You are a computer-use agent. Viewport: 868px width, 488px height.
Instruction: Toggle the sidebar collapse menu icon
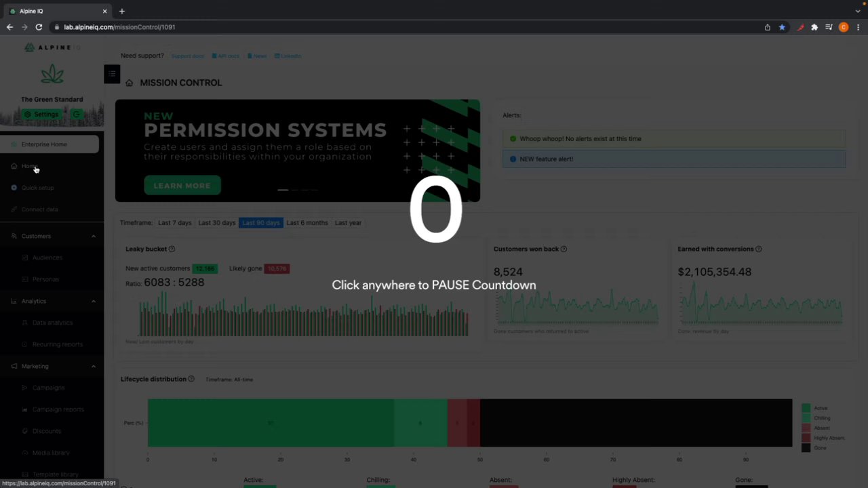tap(112, 74)
